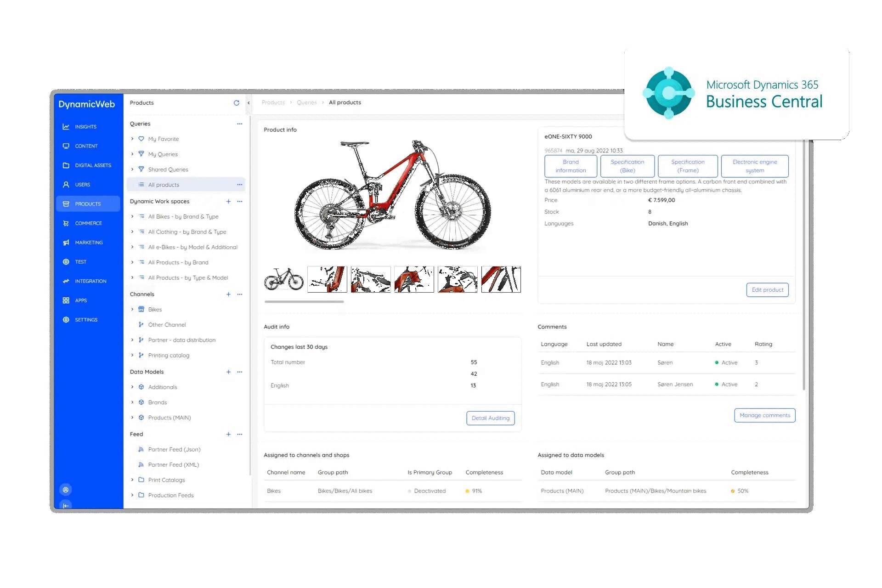This screenshot has width=882, height=588.
Task: Click Detail Auditing button
Action: coord(490,418)
